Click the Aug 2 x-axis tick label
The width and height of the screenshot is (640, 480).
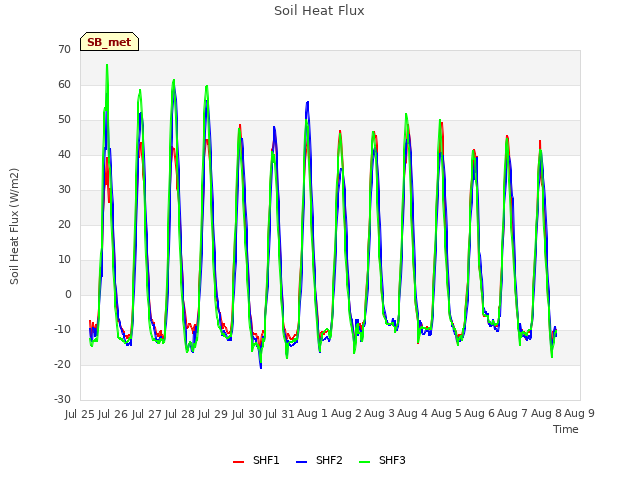point(346,413)
